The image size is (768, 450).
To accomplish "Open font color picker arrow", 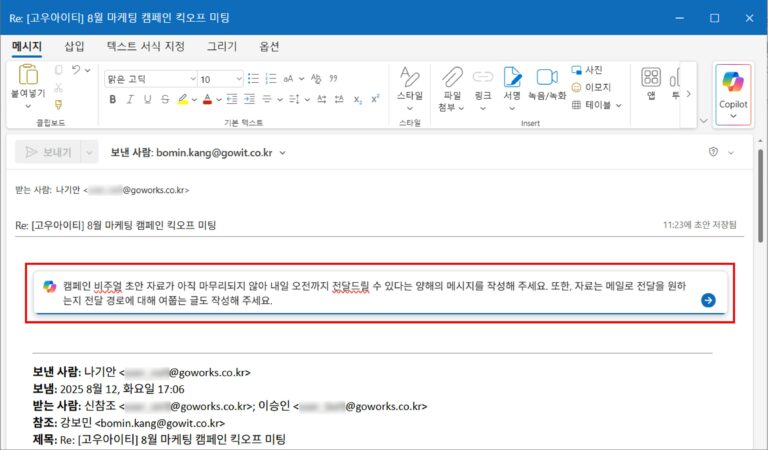I will pos(219,100).
